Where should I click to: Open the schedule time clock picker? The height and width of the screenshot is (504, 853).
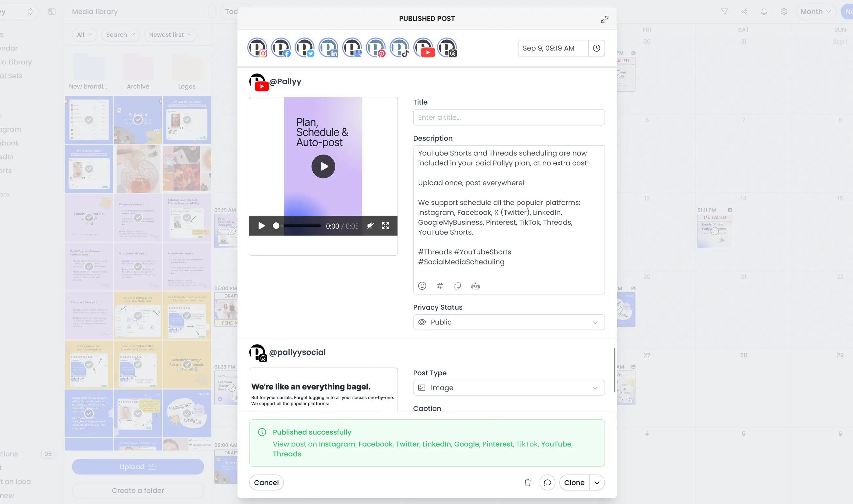pyautogui.click(x=596, y=48)
